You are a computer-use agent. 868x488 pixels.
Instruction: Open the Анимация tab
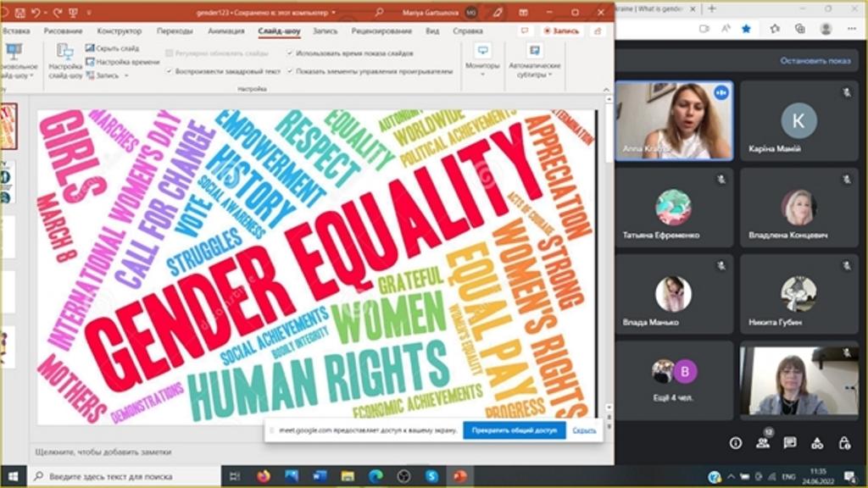click(x=225, y=31)
